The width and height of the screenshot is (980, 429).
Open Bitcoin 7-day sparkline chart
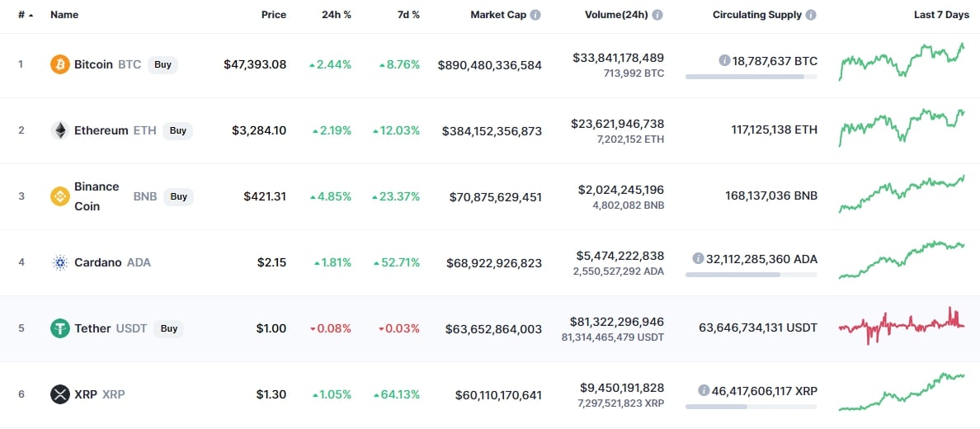click(x=902, y=62)
